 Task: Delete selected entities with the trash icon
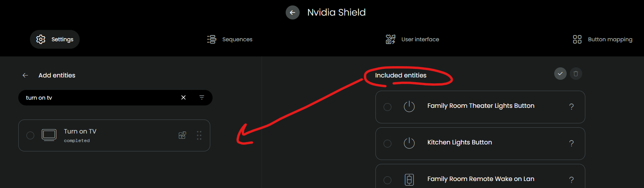[x=576, y=74]
